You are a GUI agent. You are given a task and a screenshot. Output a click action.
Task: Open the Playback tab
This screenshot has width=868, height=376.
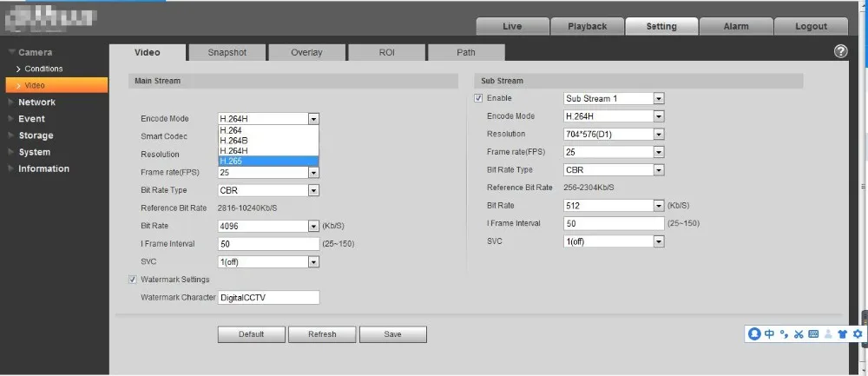point(588,27)
